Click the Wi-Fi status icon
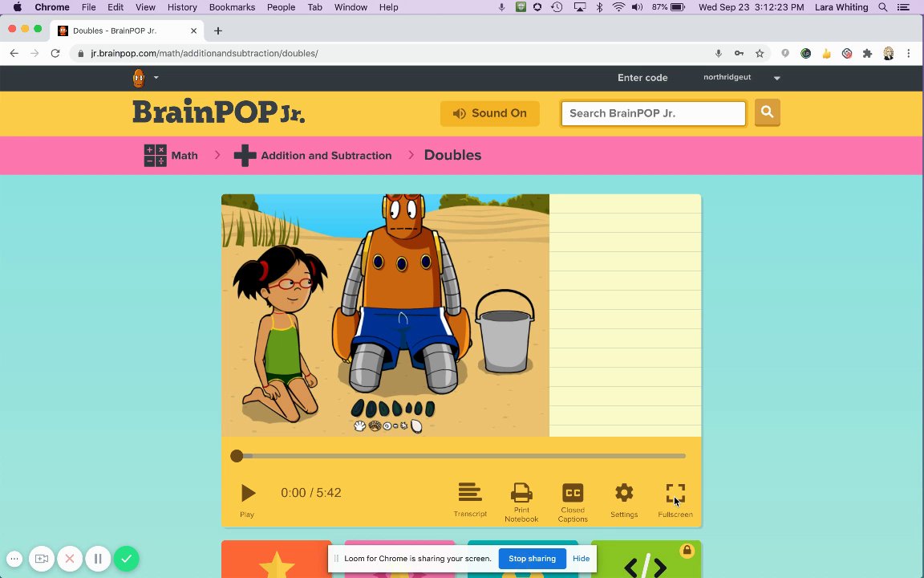924x578 pixels. [618, 7]
